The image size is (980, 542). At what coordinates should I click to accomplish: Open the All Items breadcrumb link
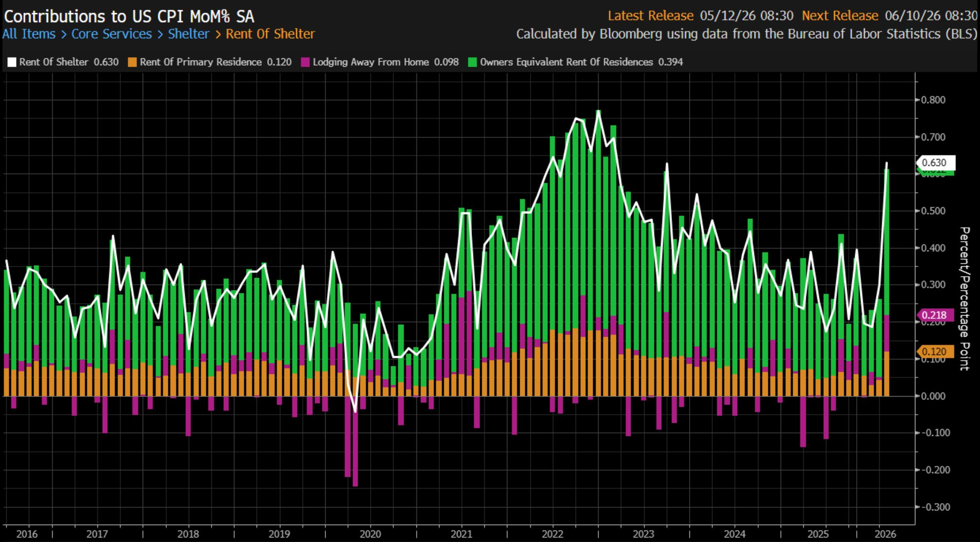click(29, 34)
